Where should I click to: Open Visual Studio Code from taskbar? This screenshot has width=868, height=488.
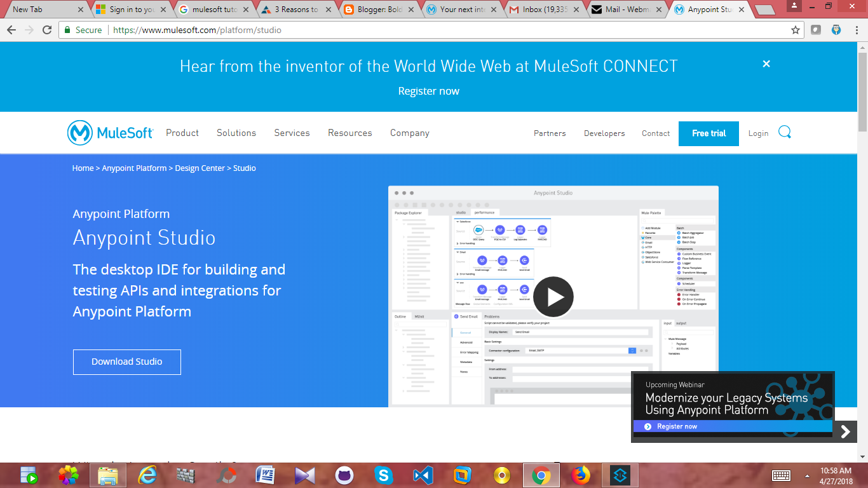(x=423, y=475)
